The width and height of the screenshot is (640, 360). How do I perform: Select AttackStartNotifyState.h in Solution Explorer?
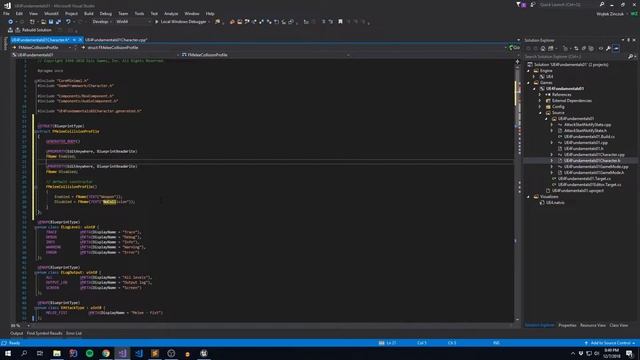tap(585, 131)
